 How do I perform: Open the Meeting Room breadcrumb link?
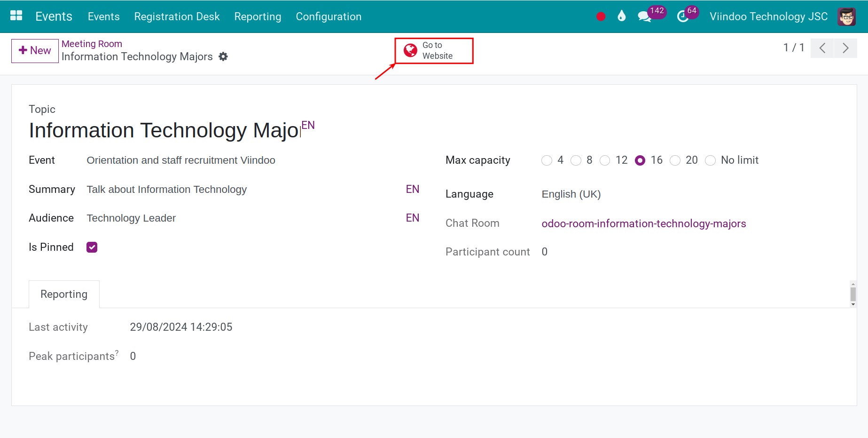click(x=92, y=44)
